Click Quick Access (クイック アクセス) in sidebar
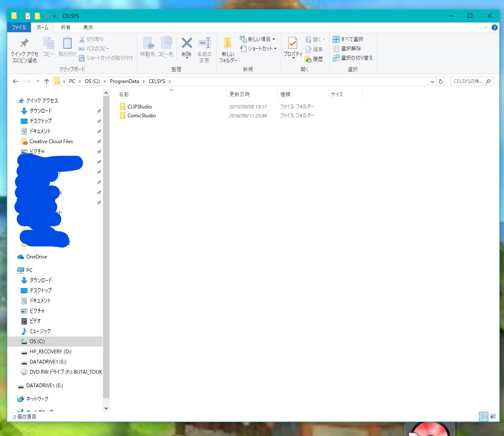504x436 pixels. click(42, 101)
